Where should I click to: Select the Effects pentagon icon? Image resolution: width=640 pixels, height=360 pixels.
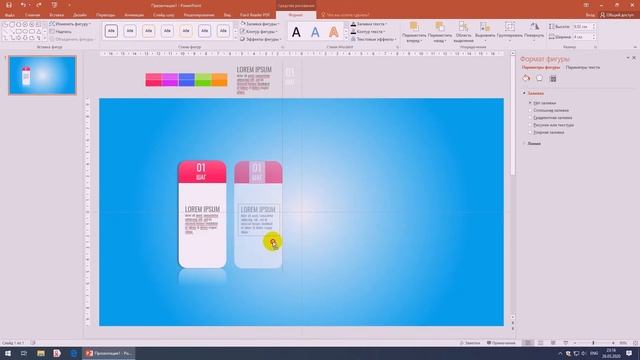(540, 78)
